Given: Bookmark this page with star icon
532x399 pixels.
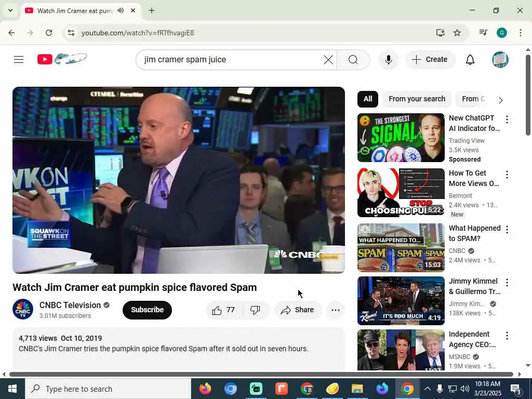Looking at the screenshot, I should (x=457, y=33).
